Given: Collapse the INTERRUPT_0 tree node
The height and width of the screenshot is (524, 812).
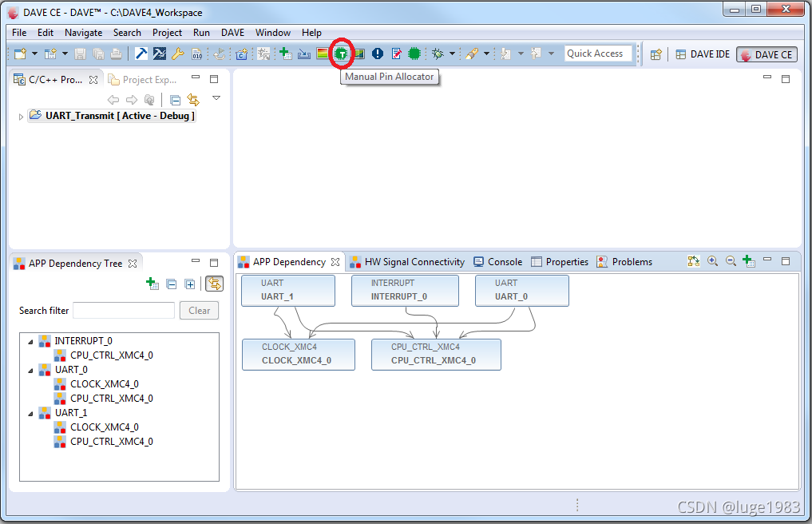Looking at the screenshot, I should coord(30,342).
